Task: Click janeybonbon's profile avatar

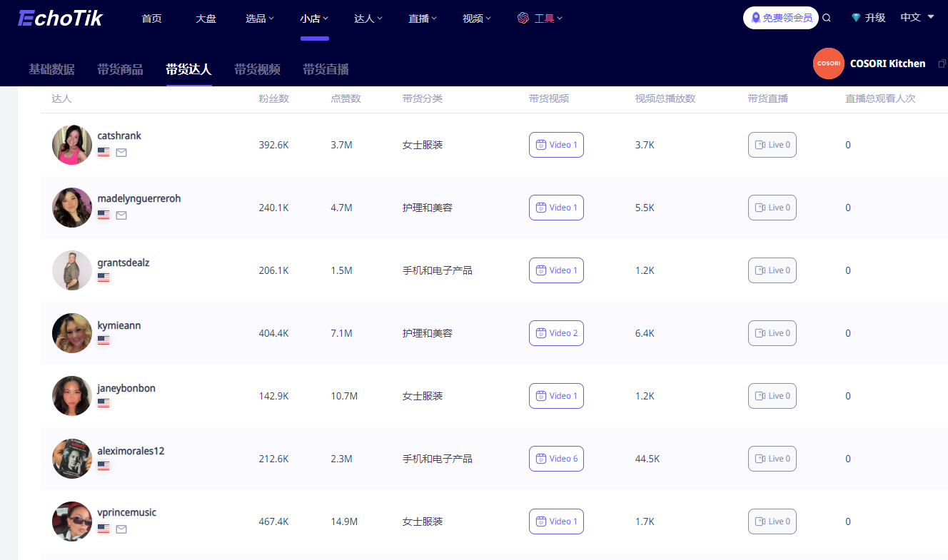Action: pos(72,396)
